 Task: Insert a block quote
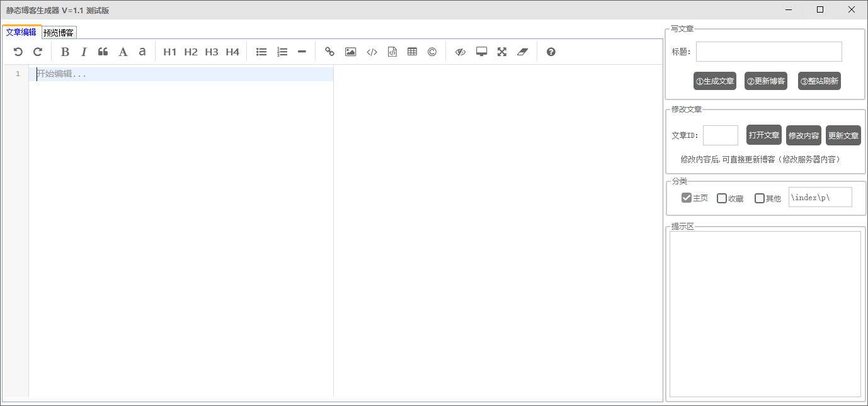(x=103, y=52)
